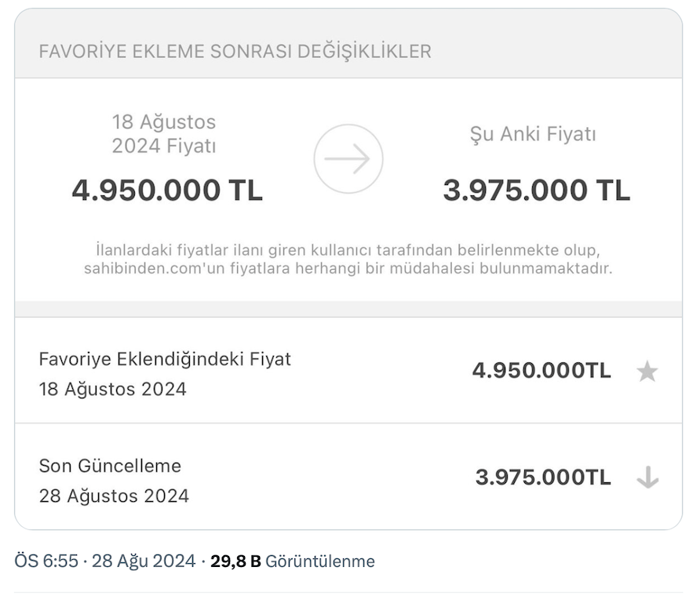Click the down arrow icon beside 3.975.000TL

coord(647,477)
